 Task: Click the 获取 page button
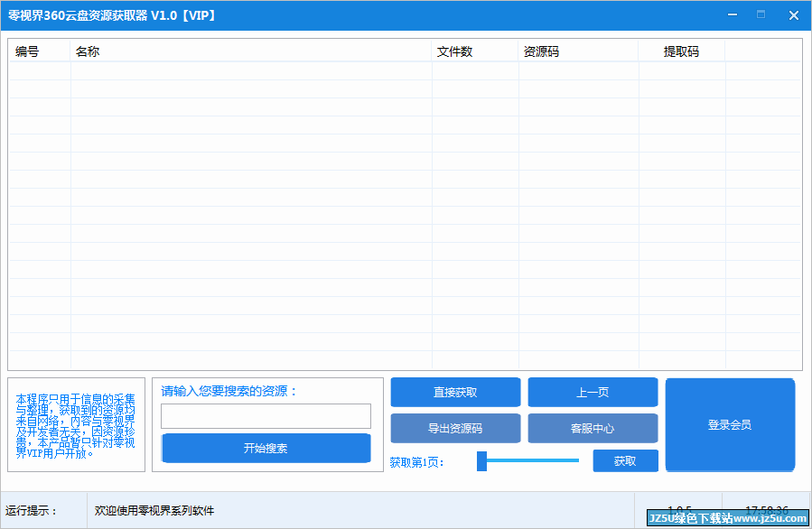pos(625,460)
